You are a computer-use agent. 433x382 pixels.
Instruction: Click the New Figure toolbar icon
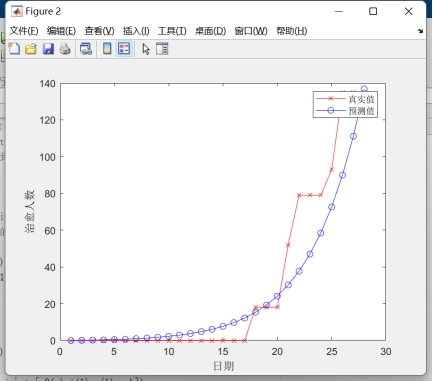14,49
